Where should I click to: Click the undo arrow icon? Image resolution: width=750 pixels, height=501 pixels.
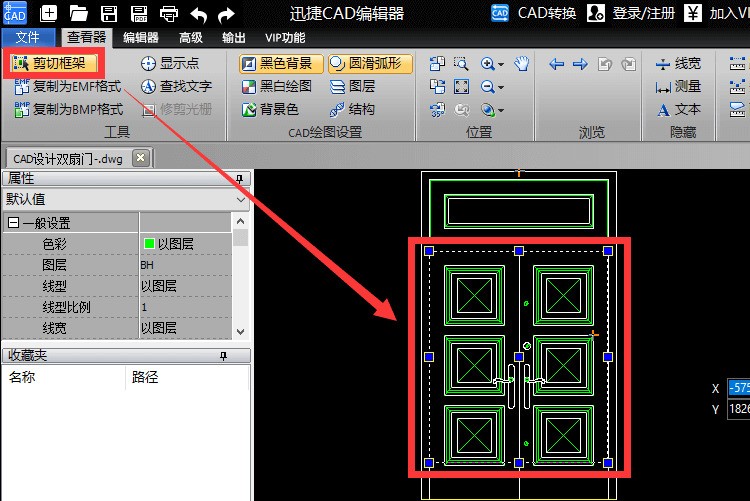tap(198, 13)
